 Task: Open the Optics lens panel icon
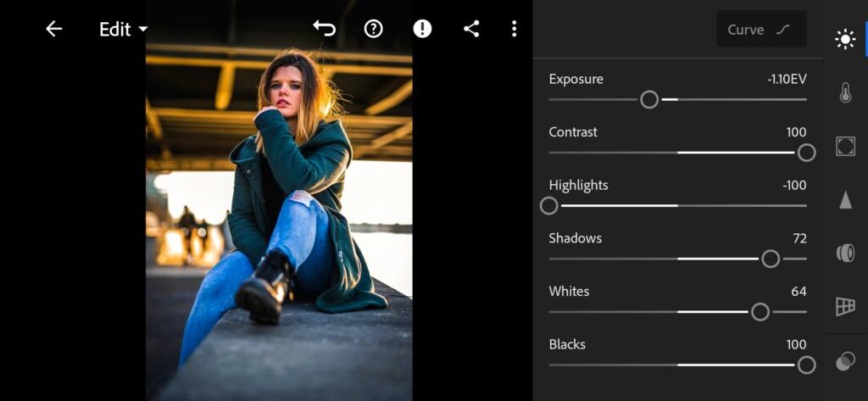click(845, 253)
